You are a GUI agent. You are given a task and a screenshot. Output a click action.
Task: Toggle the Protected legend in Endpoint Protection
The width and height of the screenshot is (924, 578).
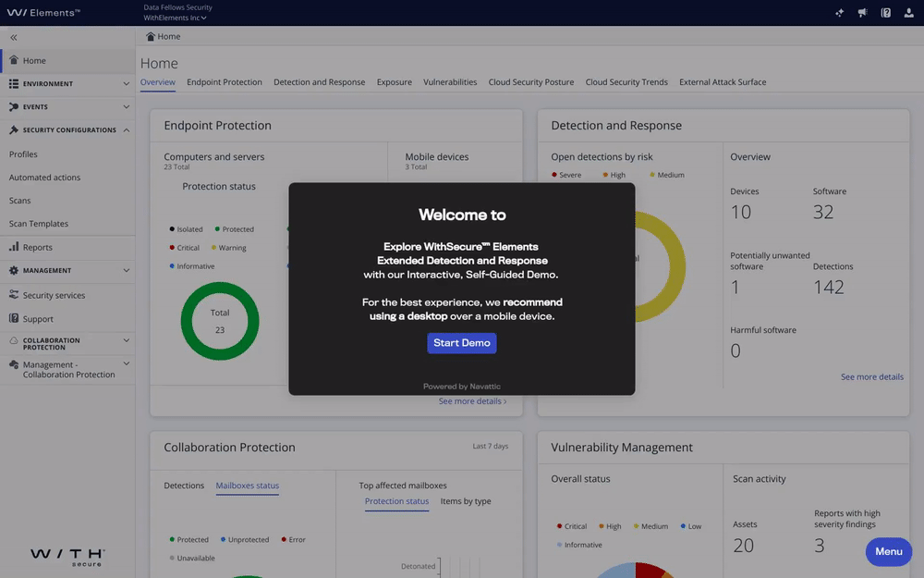pyautogui.click(x=235, y=229)
